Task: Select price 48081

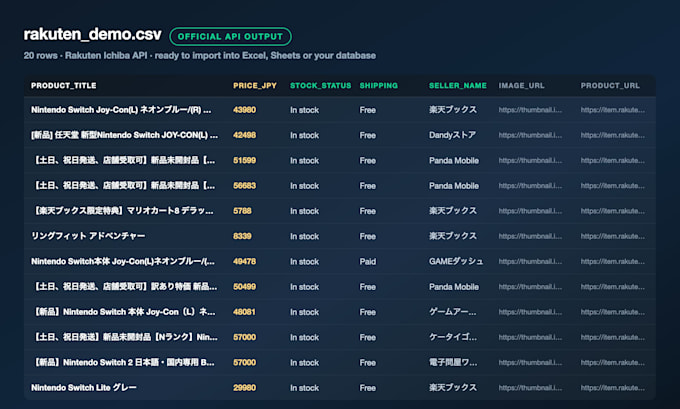Action: pos(244,311)
